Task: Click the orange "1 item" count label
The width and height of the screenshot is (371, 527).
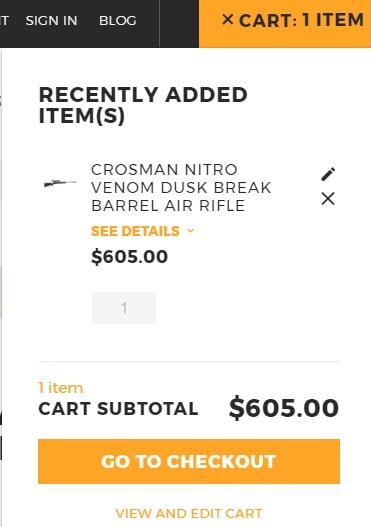Action: [60, 388]
